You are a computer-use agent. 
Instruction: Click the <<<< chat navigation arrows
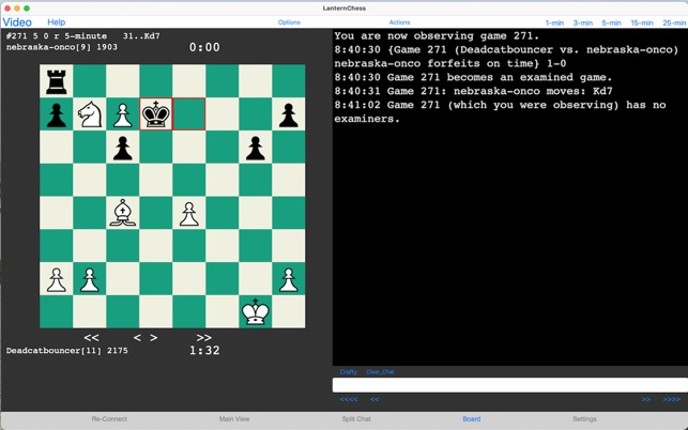[x=349, y=399]
